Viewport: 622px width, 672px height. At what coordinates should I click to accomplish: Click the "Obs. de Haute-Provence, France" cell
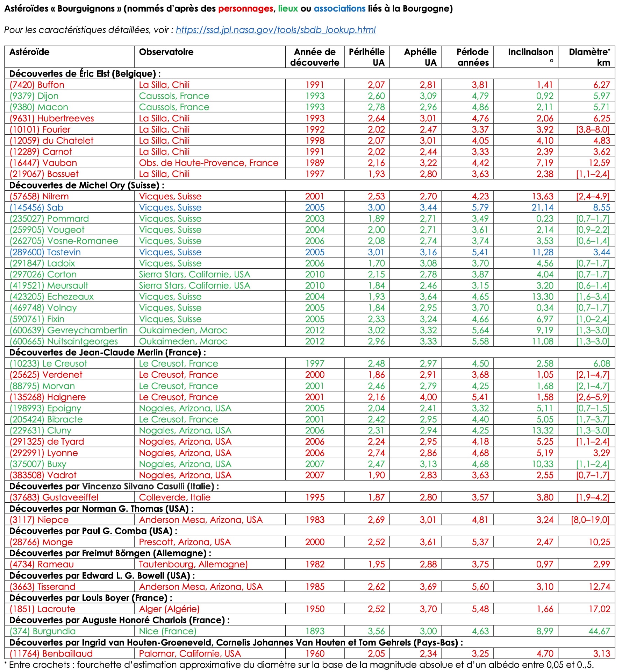pyautogui.click(x=208, y=163)
